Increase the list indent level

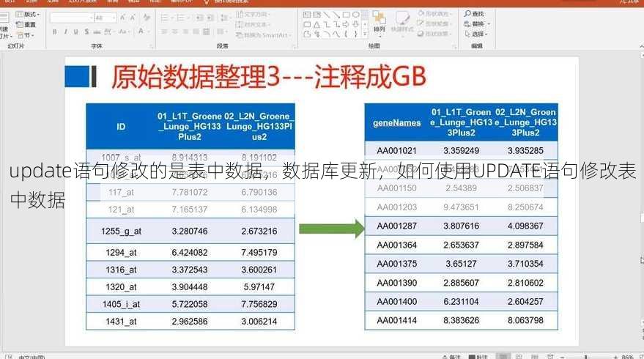pos(210,18)
